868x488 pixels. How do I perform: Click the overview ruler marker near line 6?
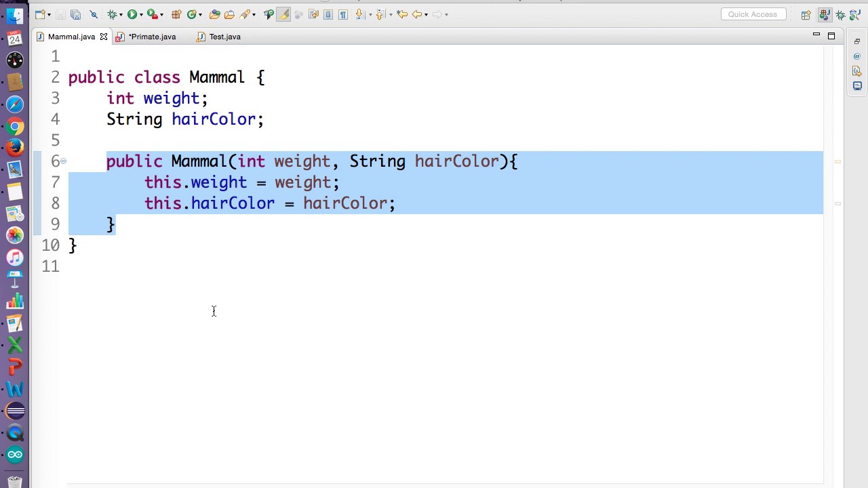pos(837,162)
